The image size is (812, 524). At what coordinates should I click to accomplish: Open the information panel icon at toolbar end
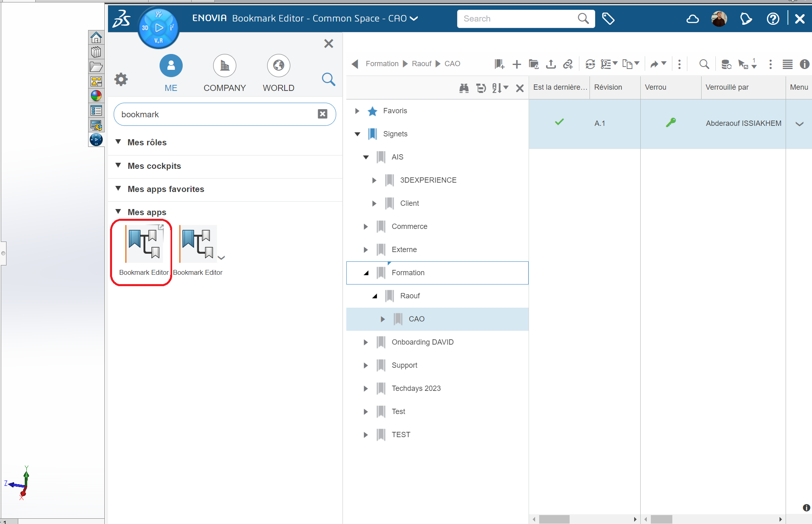[804, 64]
